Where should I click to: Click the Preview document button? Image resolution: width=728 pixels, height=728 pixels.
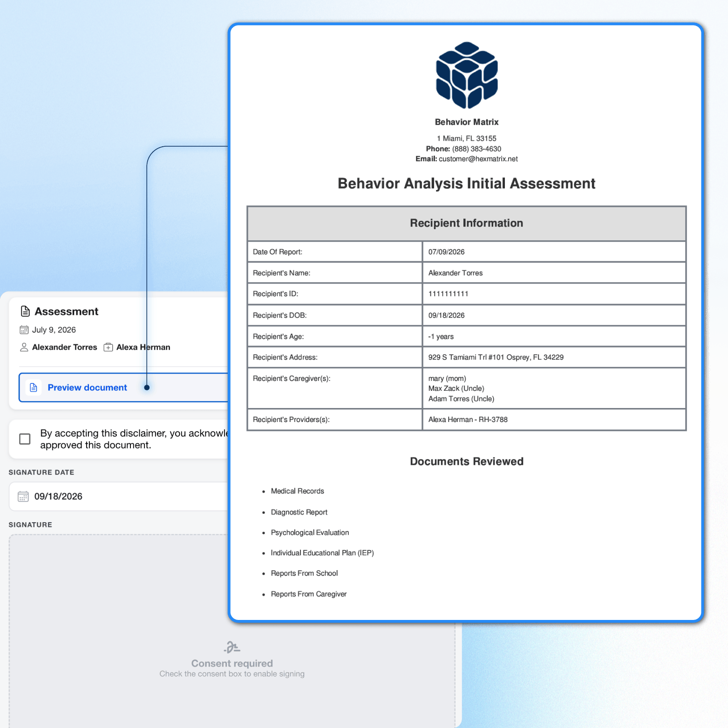[x=124, y=388]
